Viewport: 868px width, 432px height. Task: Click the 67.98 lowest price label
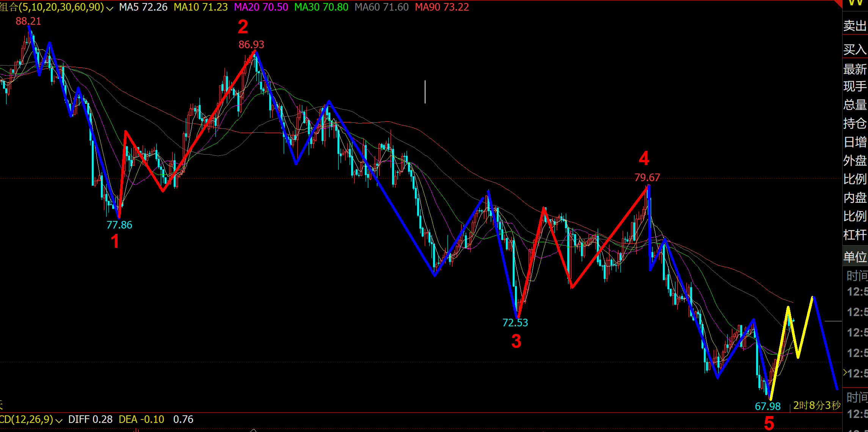[x=768, y=406]
